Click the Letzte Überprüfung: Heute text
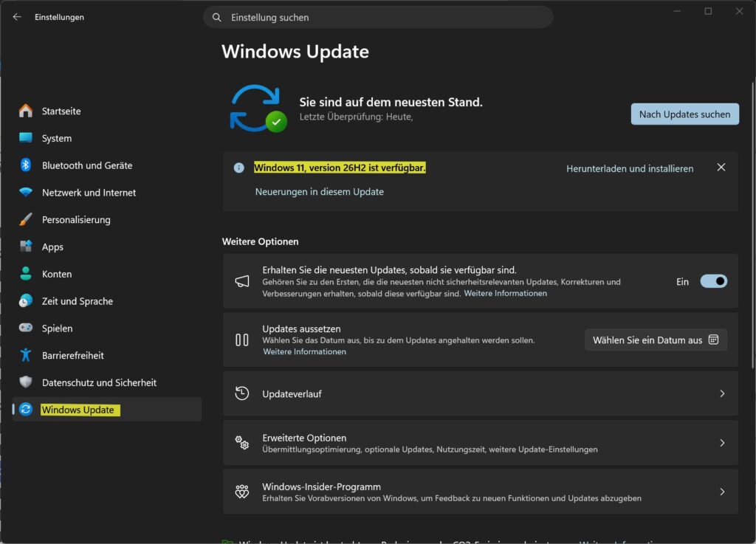 point(356,117)
